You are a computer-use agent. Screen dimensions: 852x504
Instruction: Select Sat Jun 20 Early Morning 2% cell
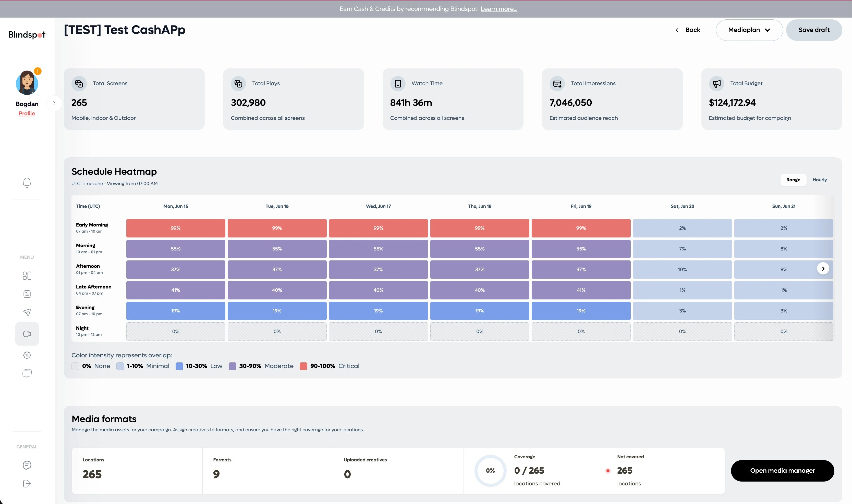(x=682, y=228)
